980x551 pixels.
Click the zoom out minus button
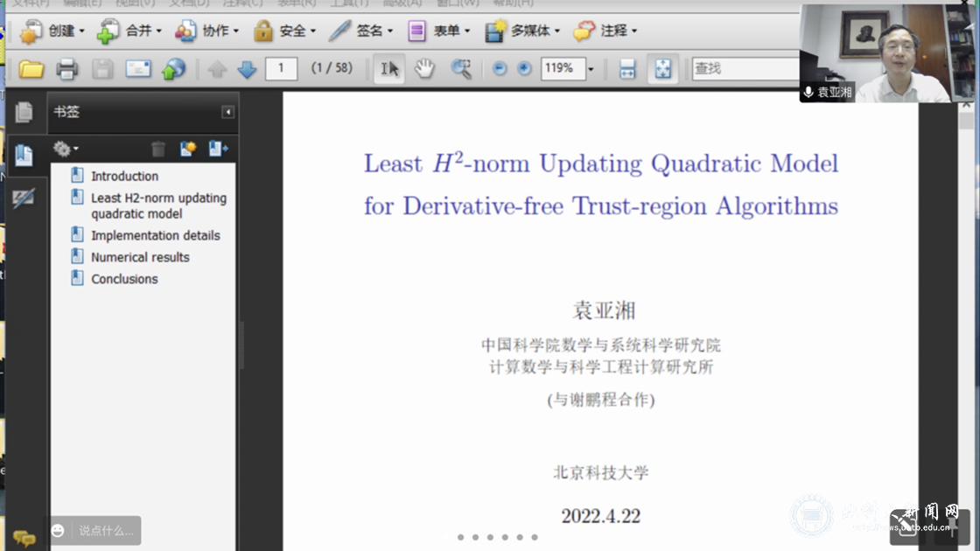tap(500, 69)
